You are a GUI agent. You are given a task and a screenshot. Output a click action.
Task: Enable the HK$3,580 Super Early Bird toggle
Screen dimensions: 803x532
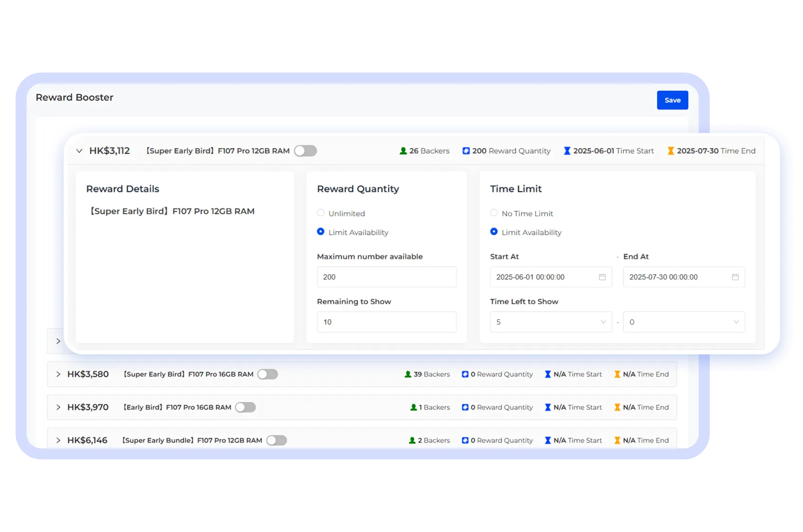coord(268,374)
